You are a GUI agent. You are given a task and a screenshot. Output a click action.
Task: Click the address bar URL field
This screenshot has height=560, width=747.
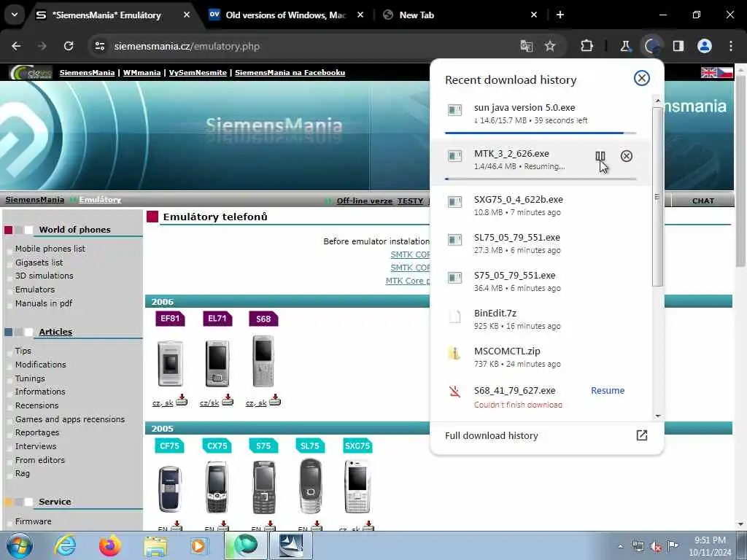(305, 46)
